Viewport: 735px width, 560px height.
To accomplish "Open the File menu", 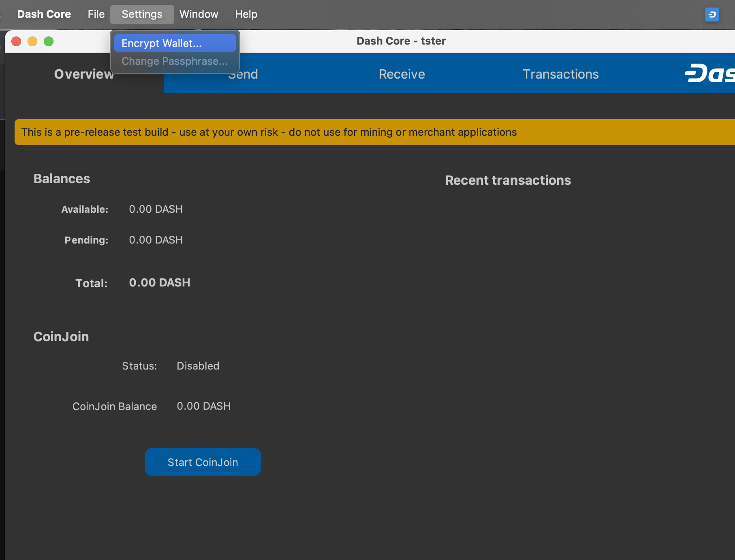I will (96, 14).
